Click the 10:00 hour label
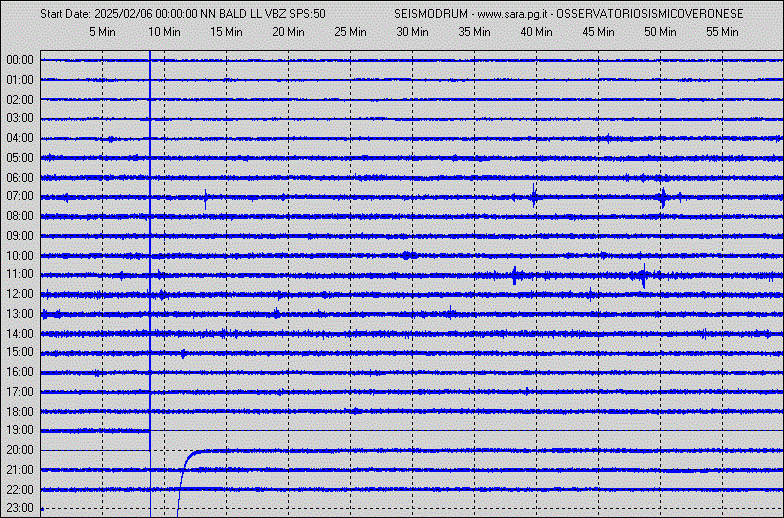 [x=20, y=256]
